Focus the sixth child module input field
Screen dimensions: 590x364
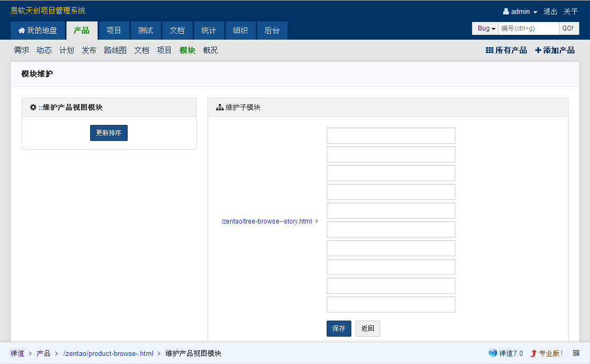pyautogui.click(x=391, y=229)
